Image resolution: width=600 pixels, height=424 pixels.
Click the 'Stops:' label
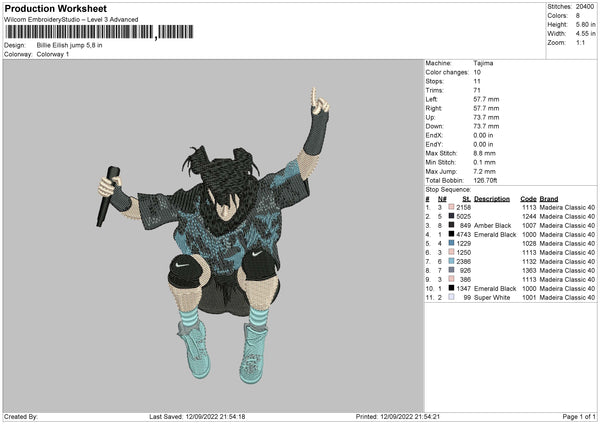pyautogui.click(x=435, y=81)
